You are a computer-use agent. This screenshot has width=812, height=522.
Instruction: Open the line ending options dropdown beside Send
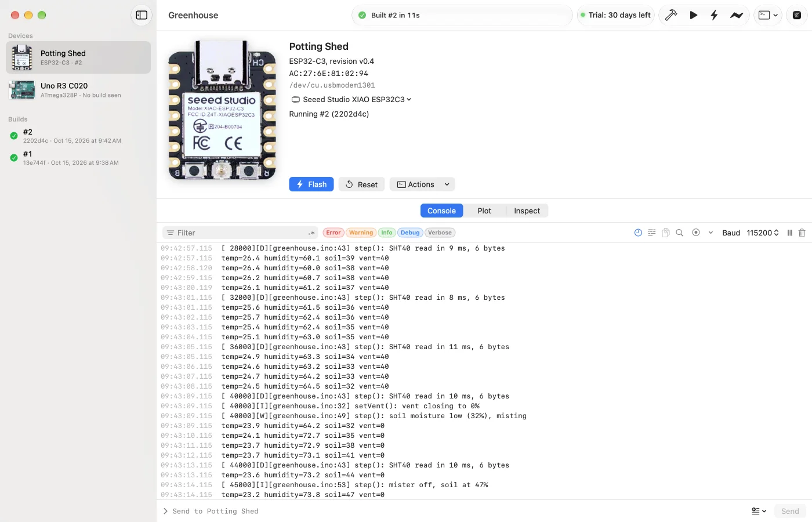click(759, 511)
